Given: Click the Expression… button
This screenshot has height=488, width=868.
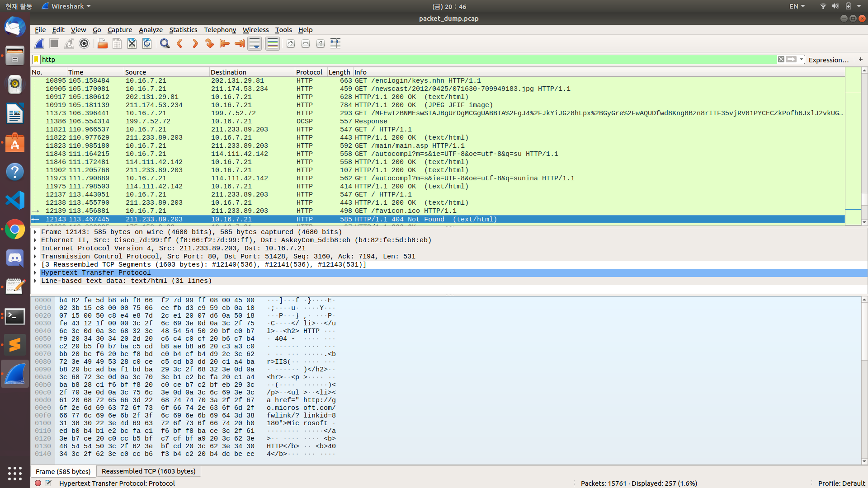Looking at the screenshot, I should coord(828,60).
